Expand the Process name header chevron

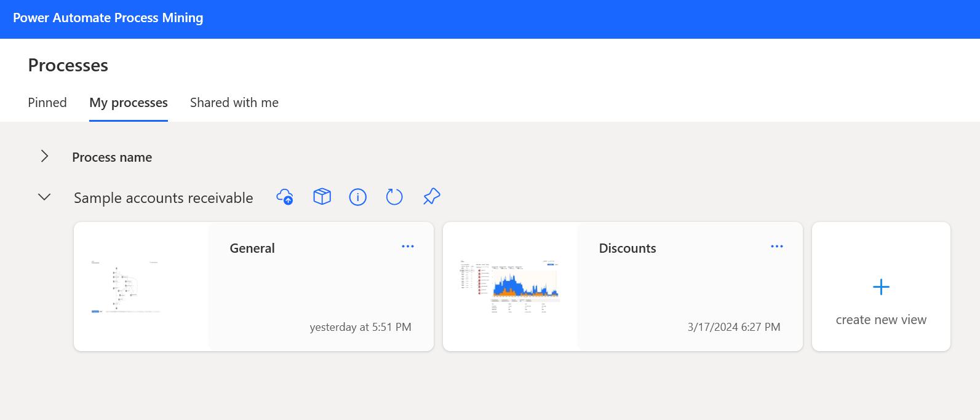44,156
